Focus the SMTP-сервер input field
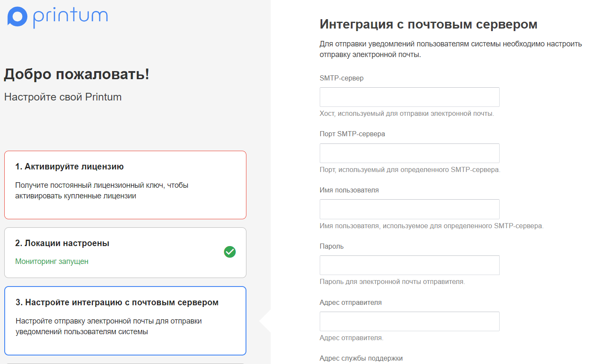The height and width of the screenshot is (364, 593). pos(409,97)
